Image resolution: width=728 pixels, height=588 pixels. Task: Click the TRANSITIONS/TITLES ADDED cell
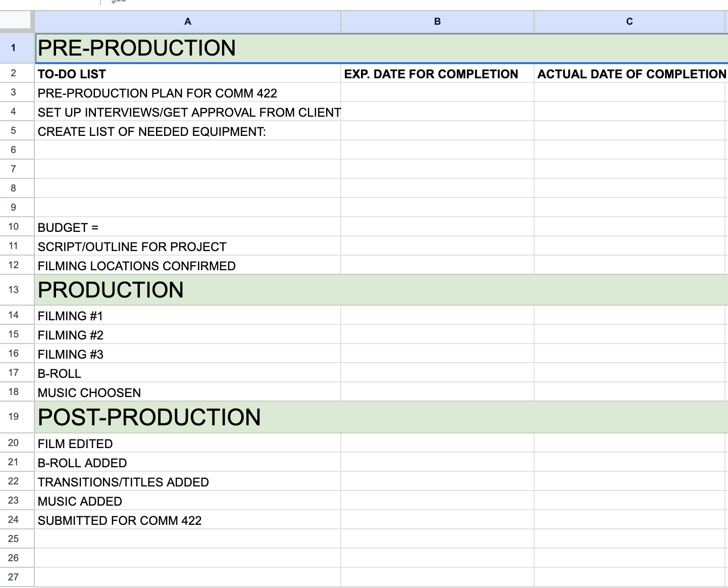pos(123,482)
